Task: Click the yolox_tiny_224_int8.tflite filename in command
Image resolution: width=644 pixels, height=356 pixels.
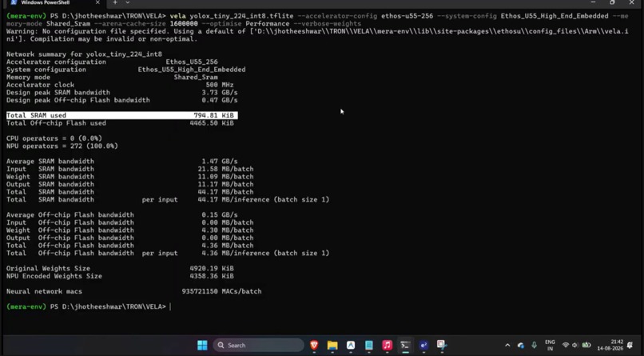Action: point(241,16)
